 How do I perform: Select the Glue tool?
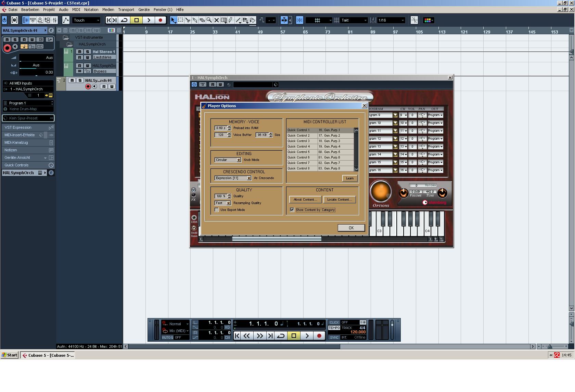(195, 20)
